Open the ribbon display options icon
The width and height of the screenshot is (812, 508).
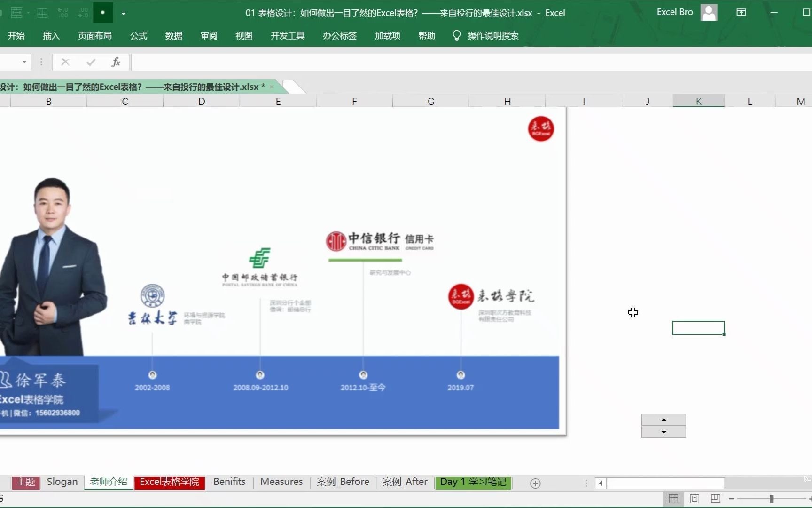742,13
